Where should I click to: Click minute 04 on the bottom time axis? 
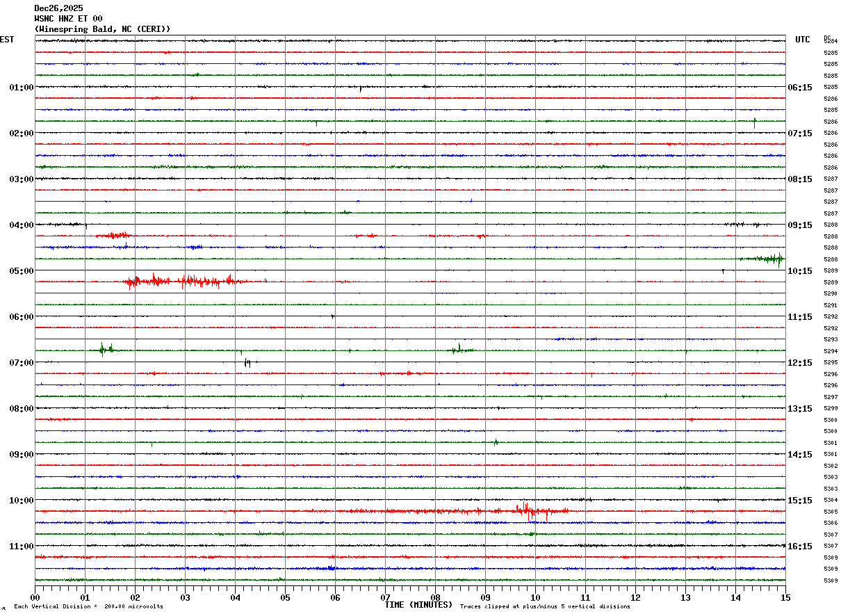[x=235, y=597]
